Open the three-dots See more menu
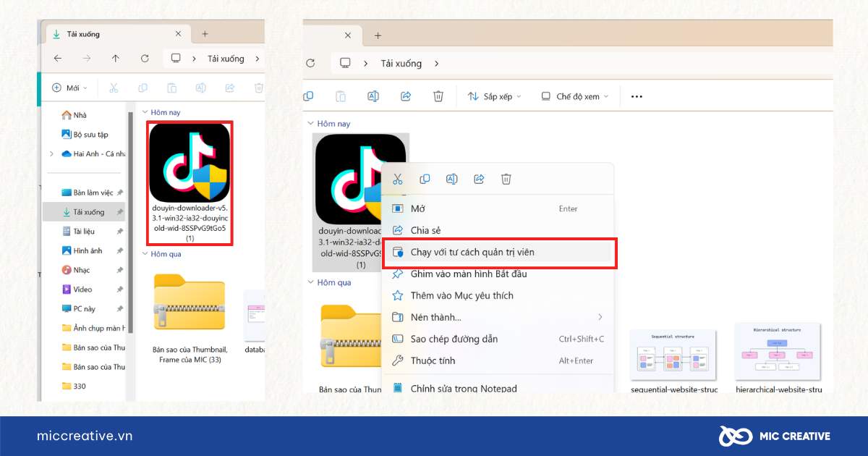The width and height of the screenshot is (868, 456). pyautogui.click(x=637, y=96)
